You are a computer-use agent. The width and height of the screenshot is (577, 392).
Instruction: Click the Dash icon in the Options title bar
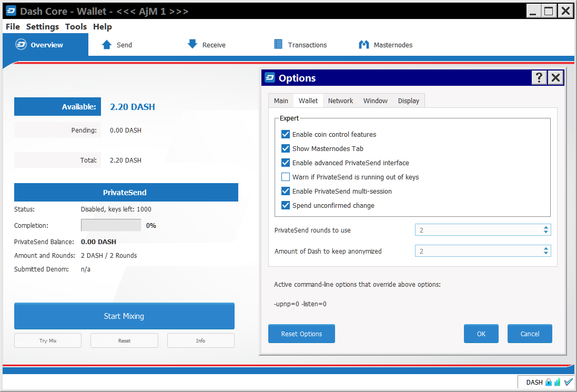270,78
